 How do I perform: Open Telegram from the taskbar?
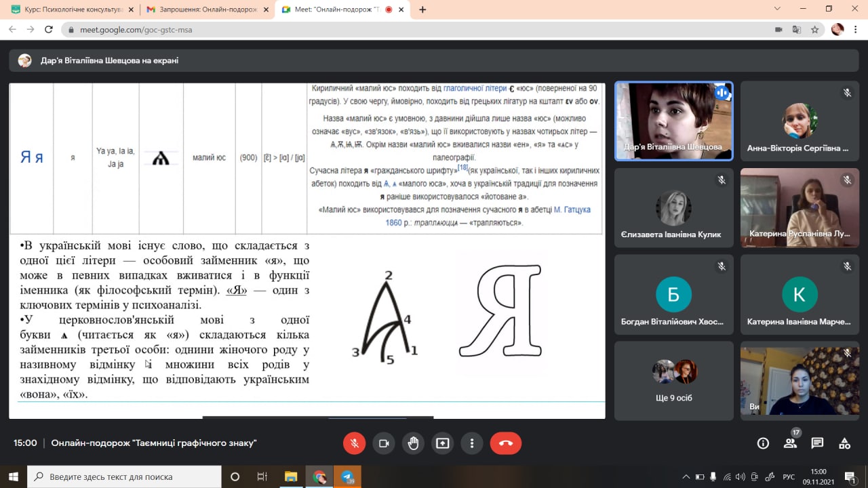(347, 476)
